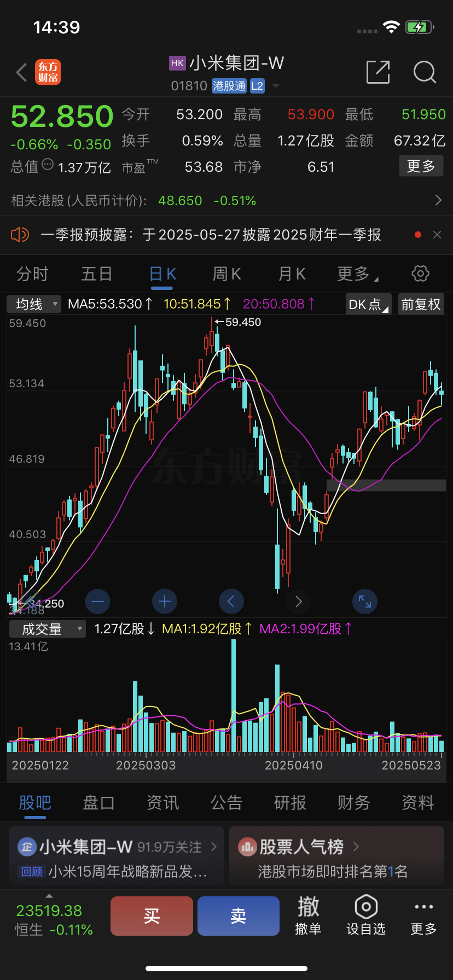This screenshot has height=980, width=453.
Task: Move chart right with arrow button
Action: 298,602
